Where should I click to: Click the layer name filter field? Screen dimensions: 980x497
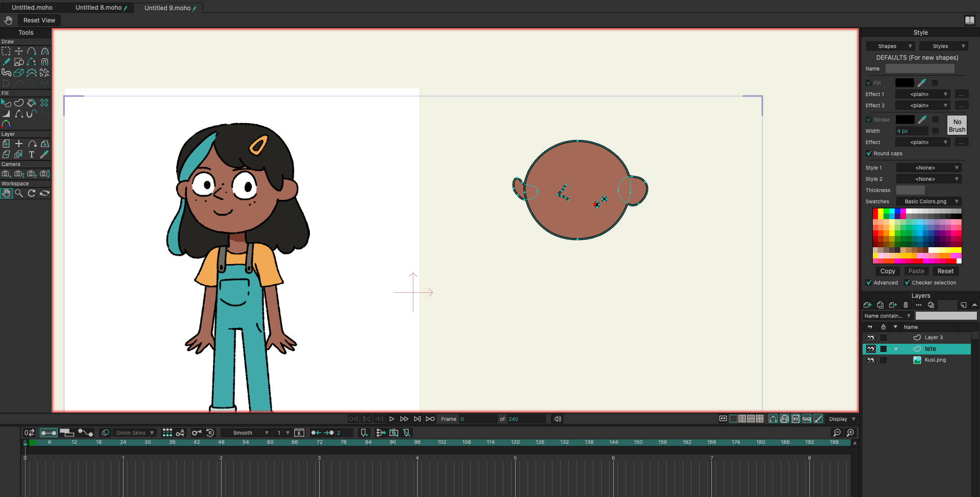click(946, 316)
